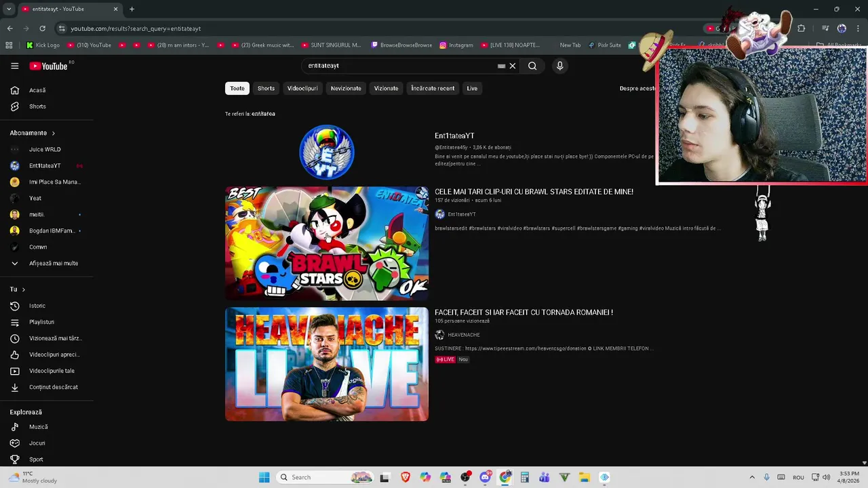
Task: Reload the page with the refresh button
Action: 42,28
